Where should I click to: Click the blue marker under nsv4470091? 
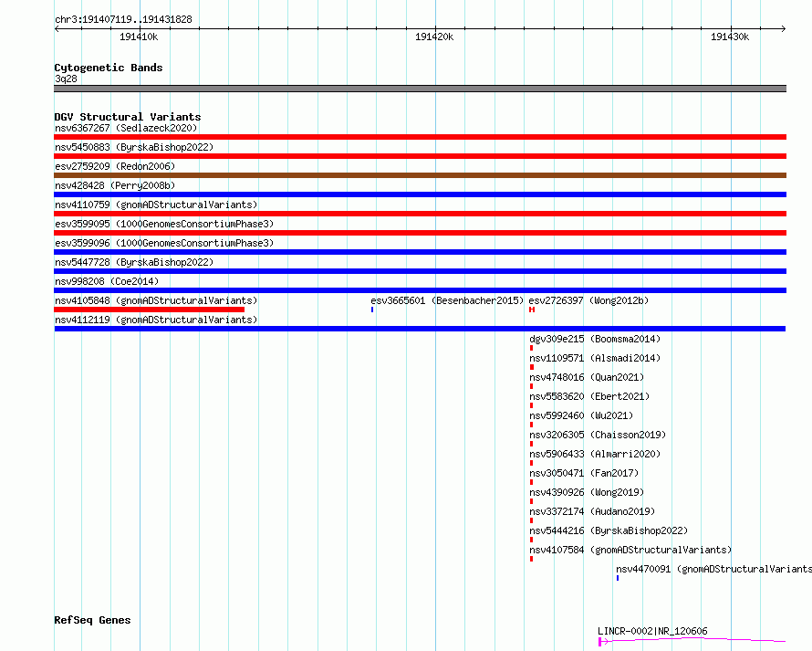pos(618,578)
